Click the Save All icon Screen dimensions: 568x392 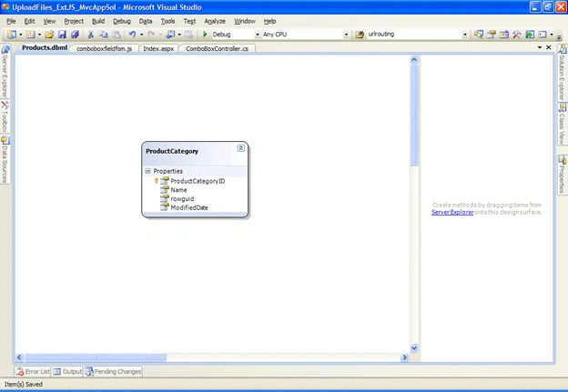pyautogui.click(x=75, y=35)
